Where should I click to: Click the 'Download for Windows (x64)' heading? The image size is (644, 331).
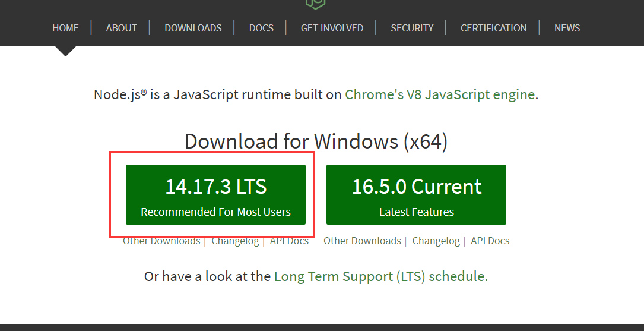tap(316, 141)
